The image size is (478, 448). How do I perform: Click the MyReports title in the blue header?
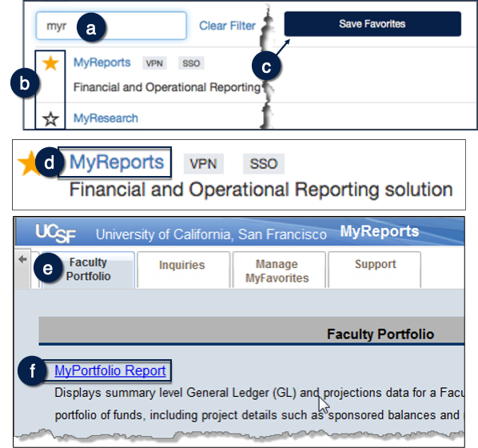click(x=380, y=231)
